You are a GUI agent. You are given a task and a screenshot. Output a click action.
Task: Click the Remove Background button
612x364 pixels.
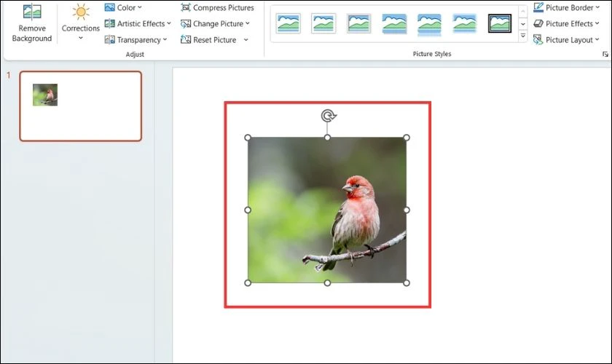click(x=31, y=23)
